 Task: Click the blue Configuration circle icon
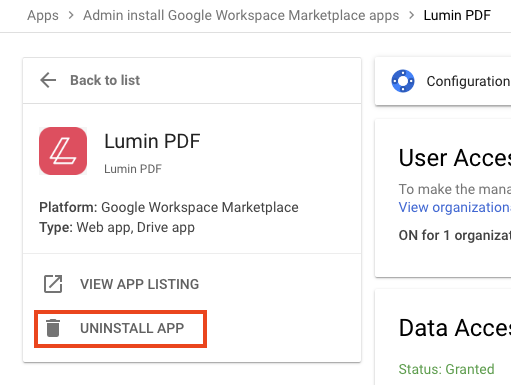[x=403, y=81]
